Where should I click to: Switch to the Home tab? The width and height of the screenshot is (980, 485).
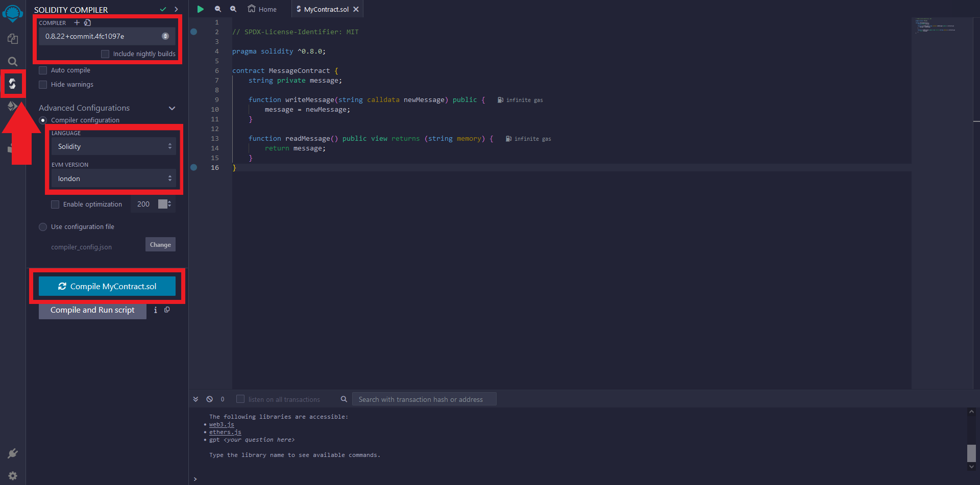point(262,9)
